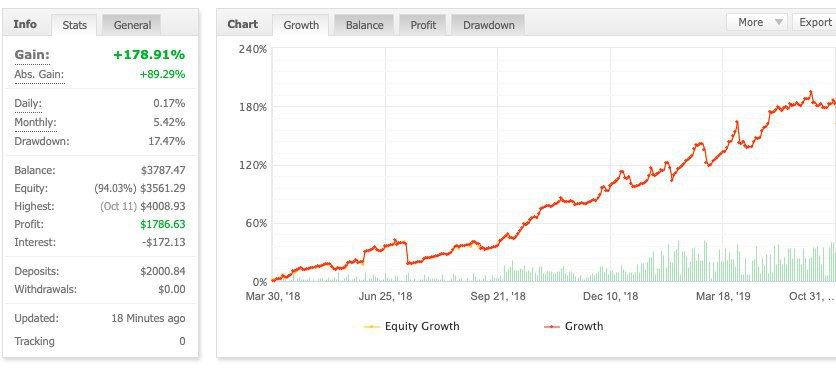The image size is (836, 368).
Task: Open the General tab
Action: point(132,25)
